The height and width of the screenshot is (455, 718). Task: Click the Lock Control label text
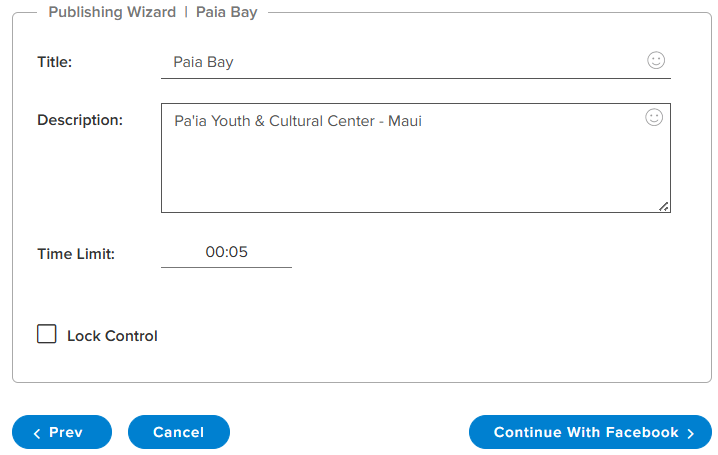(112, 336)
